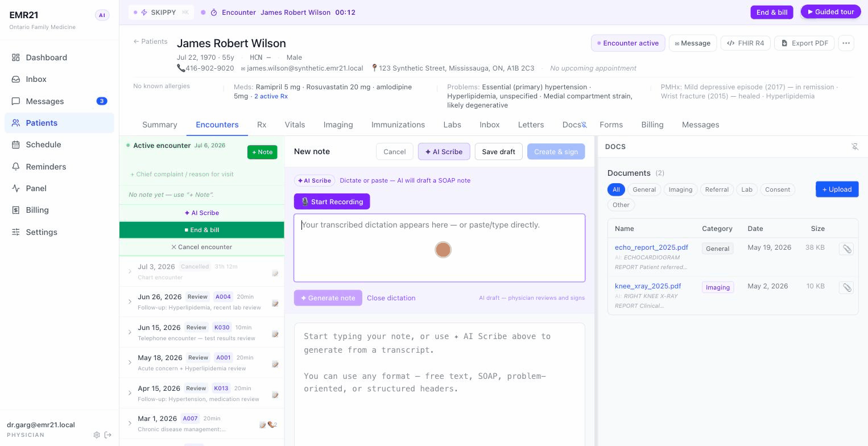868x446 pixels.
Task: Open Billing in the sidebar
Action: point(59,210)
